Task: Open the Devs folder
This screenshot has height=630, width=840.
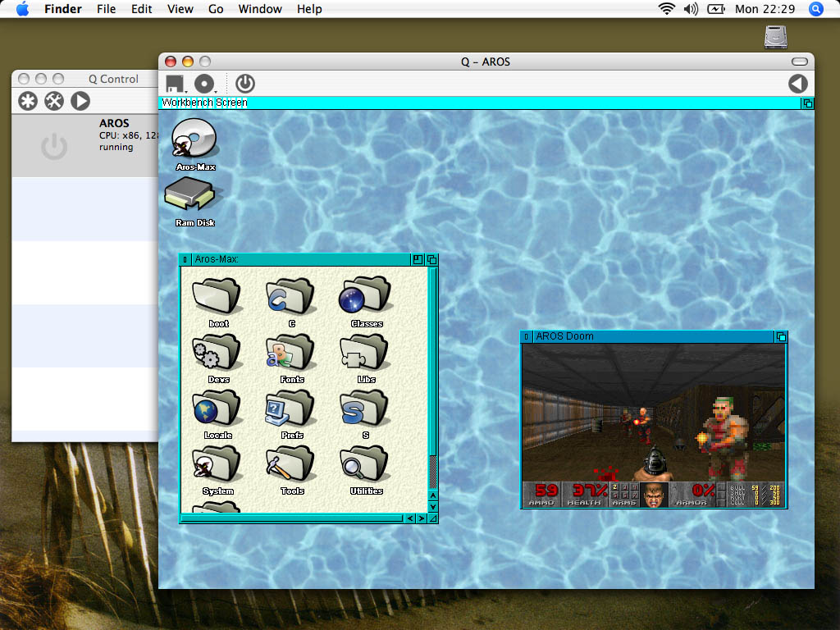Action: pyautogui.click(x=217, y=358)
